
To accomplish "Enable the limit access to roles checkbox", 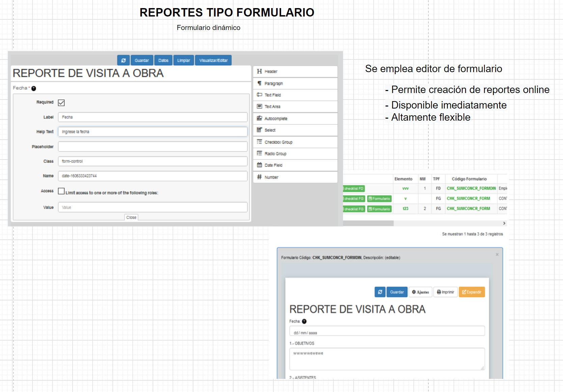I will (61, 191).
